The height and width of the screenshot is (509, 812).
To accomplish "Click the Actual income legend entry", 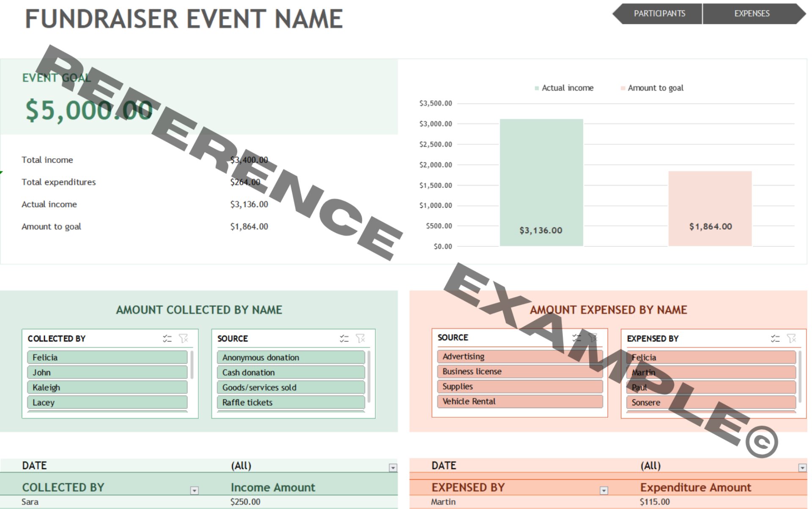I will pos(564,88).
